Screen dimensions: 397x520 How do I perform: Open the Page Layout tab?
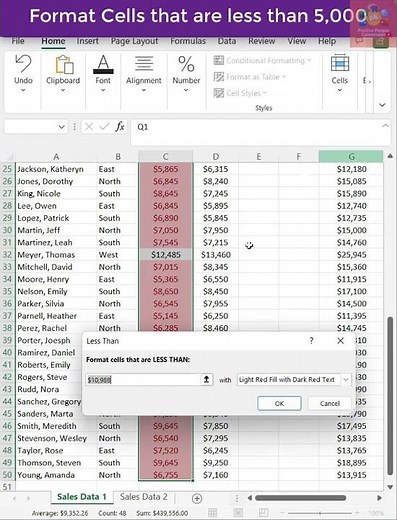pos(134,41)
